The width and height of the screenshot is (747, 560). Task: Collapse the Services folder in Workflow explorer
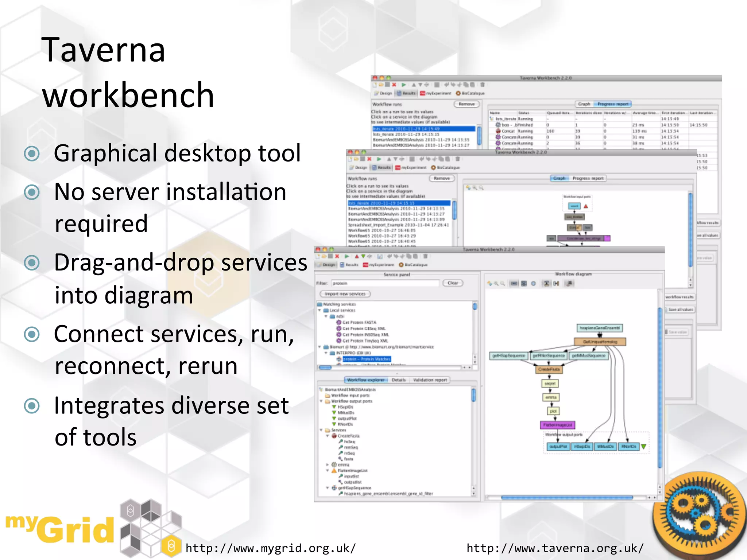tap(321, 430)
